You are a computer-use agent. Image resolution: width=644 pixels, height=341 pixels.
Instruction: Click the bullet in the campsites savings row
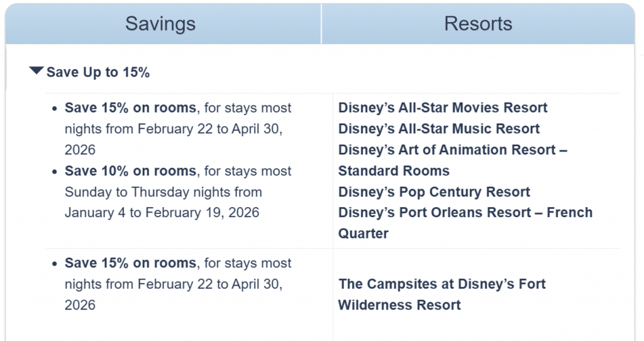54,264
